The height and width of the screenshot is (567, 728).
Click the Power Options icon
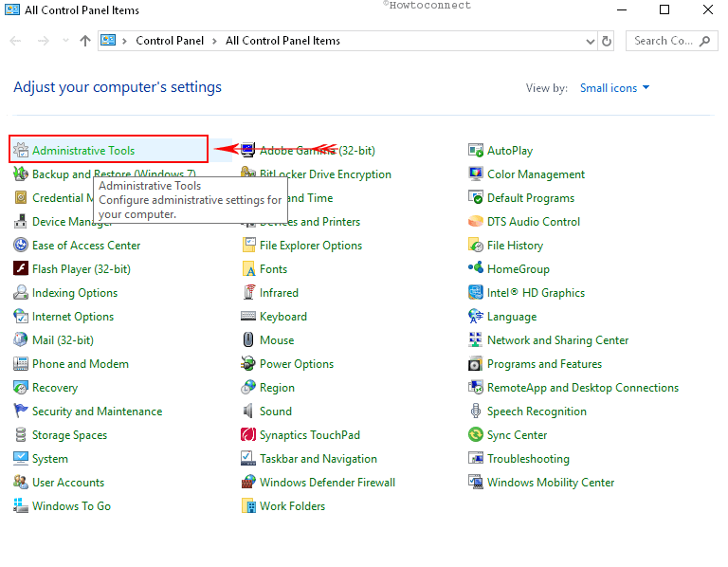[x=248, y=364]
